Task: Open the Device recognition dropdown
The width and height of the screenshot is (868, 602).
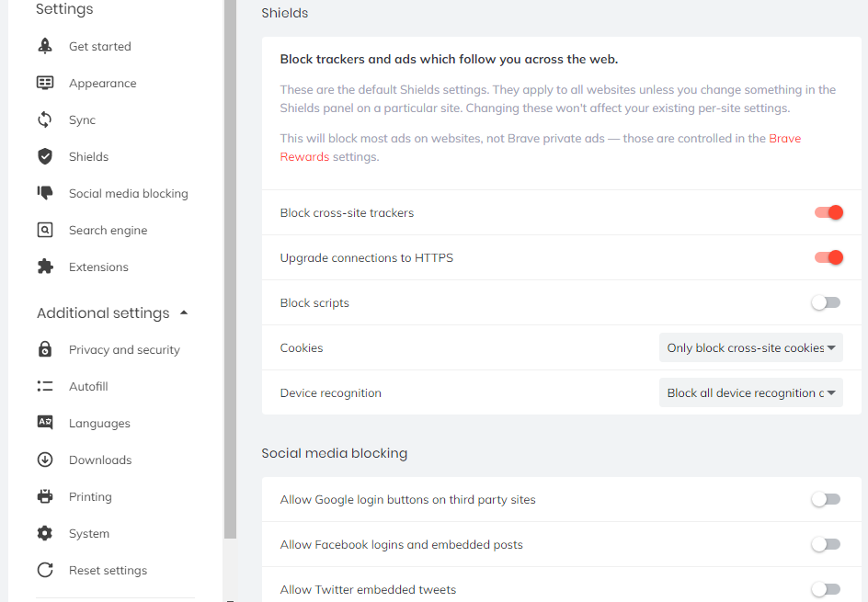Action: tap(750, 392)
